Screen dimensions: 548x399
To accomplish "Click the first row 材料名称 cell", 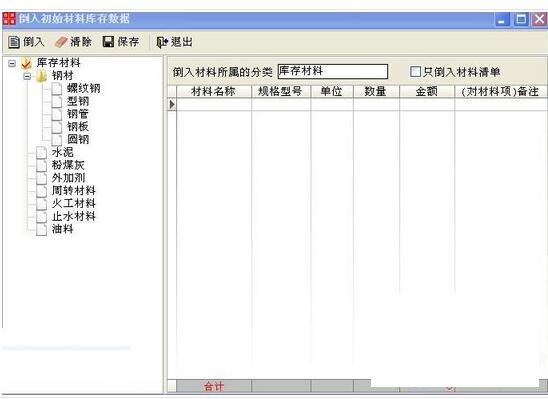I will [x=214, y=104].
